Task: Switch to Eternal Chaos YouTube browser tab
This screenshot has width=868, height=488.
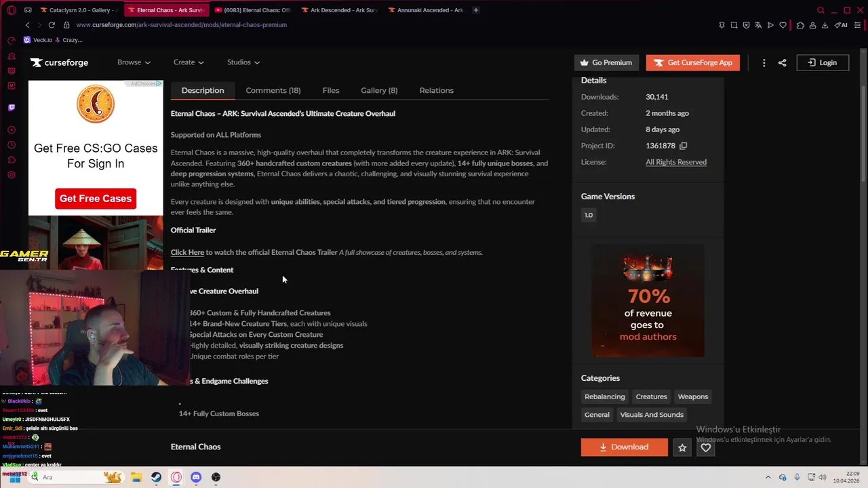Action: pos(252,10)
